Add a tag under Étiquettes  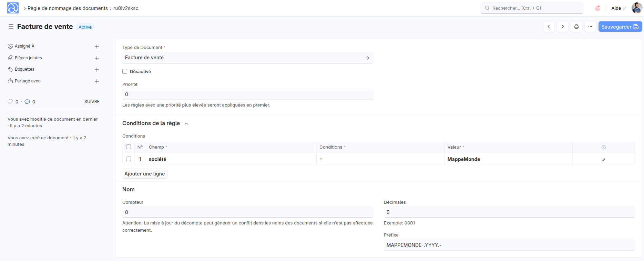(97, 70)
